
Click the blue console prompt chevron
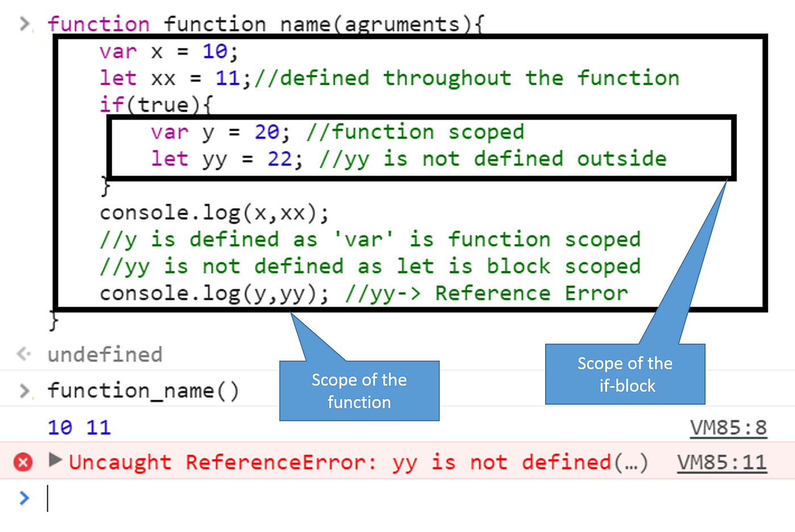24,498
